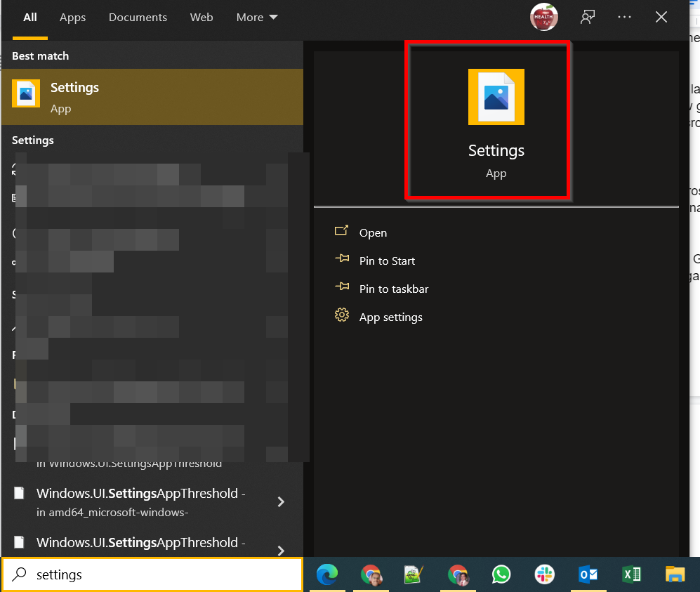The height and width of the screenshot is (592, 700).
Task: Open File Explorer from the taskbar
Action: click(x=675, y=574)
